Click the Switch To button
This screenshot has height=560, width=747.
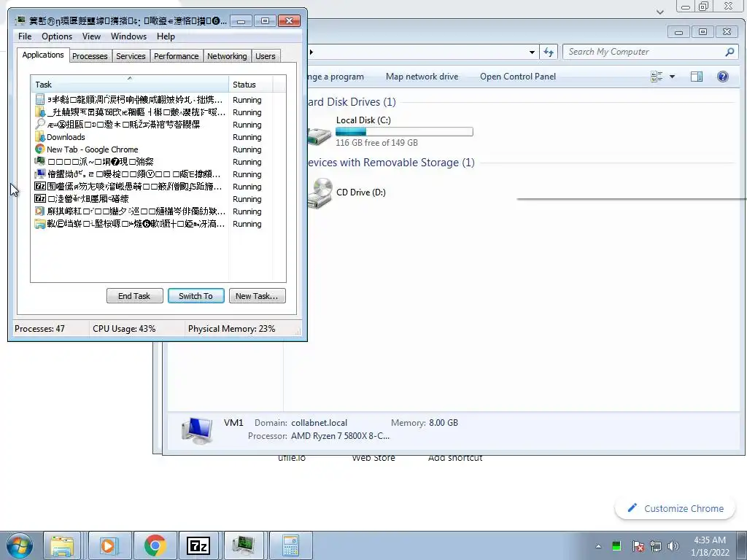click(x=196, y=296)
